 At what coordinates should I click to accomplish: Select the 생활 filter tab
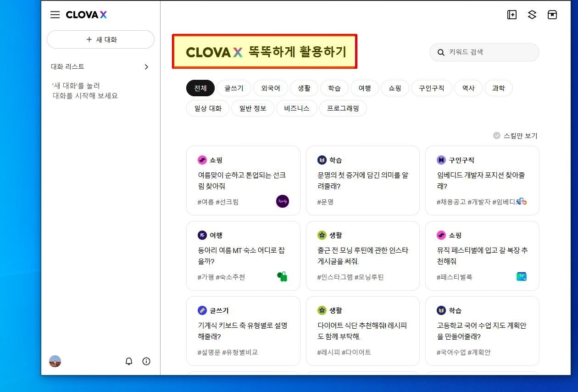click(x=304, y=88)
